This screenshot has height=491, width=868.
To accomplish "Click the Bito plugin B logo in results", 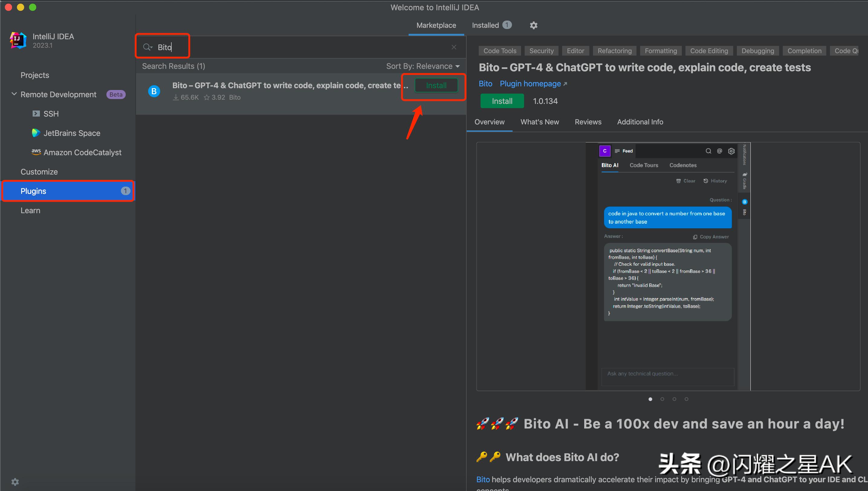I will click(154, 91).
